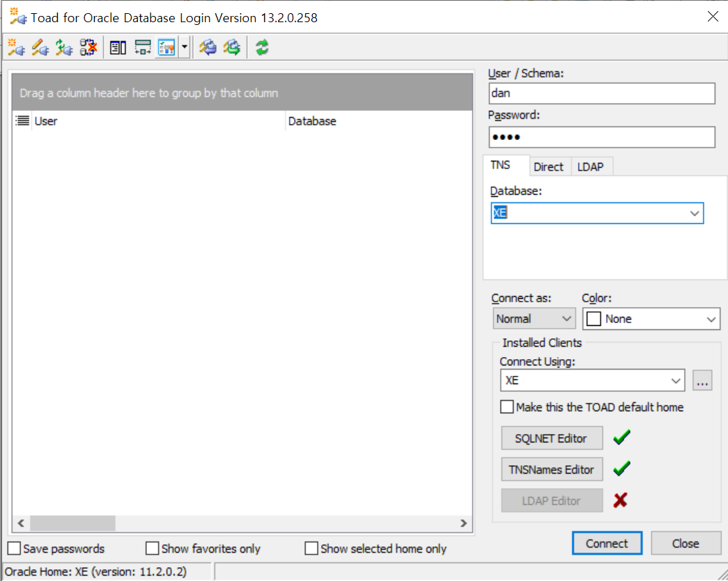
Task: Open the toolbar view dropdown arrow
Action: 184,47
